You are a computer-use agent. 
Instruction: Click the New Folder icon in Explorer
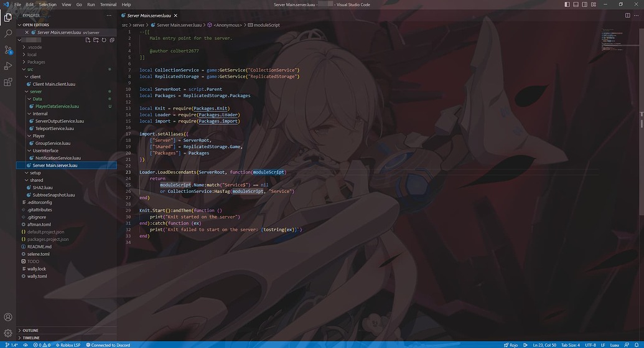tap(96, 40)
